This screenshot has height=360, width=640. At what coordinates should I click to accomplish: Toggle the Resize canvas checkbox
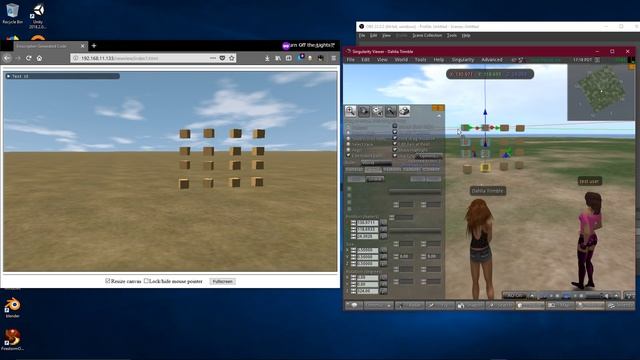(x=108, y=281)
